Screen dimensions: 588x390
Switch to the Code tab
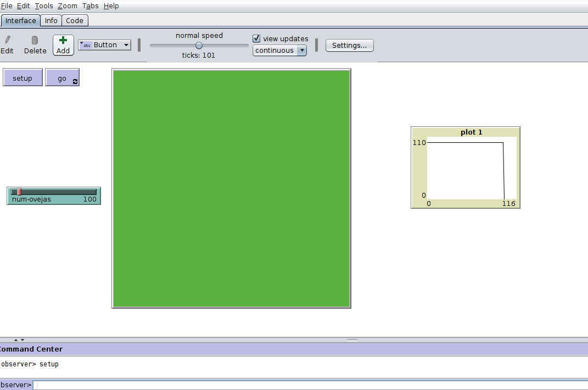75,21
